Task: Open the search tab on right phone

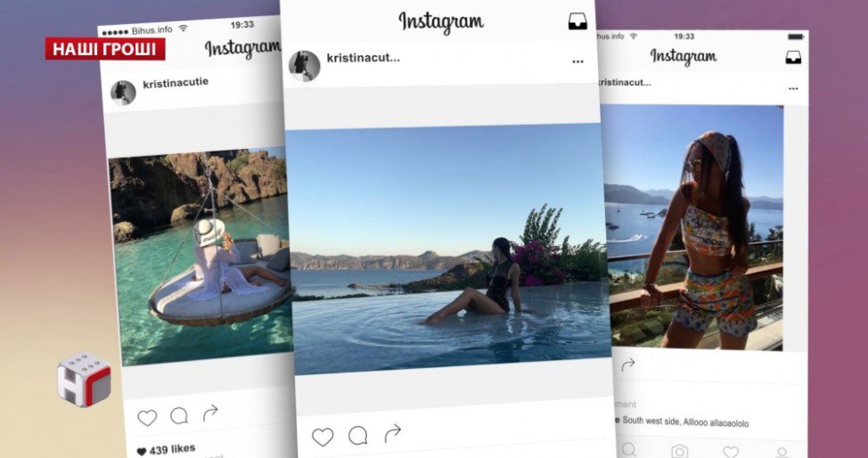Action: [628, 450]
